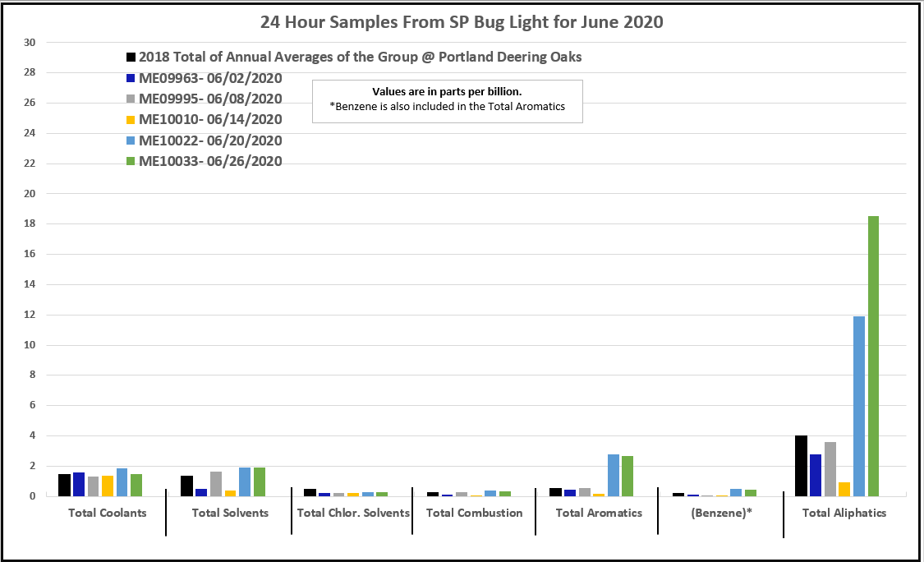
Task: Click the parts per billion note box
Action: click(x=447, y=100)
